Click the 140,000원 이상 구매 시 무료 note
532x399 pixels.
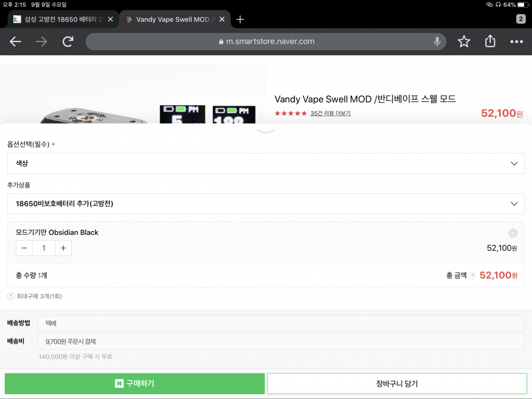(x=75, y=356)
